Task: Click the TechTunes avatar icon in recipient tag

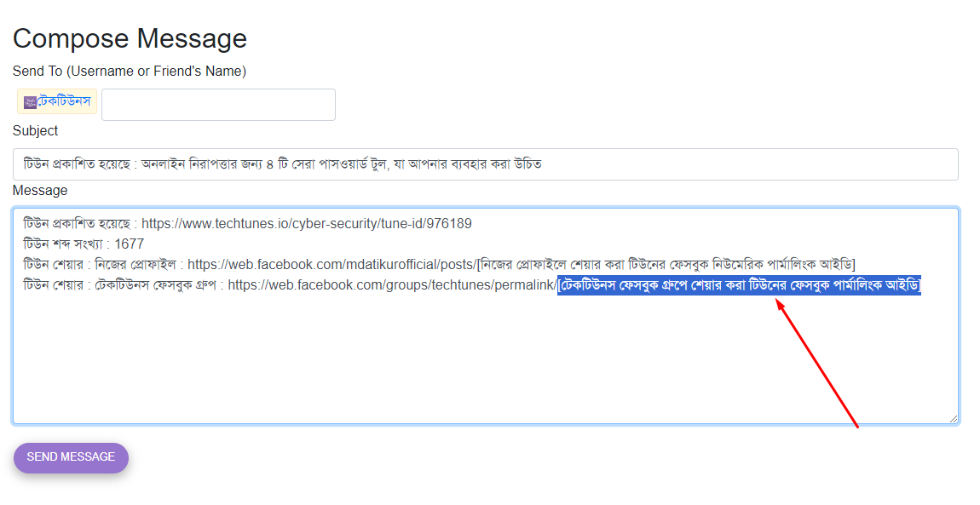Action: point(30,102)
